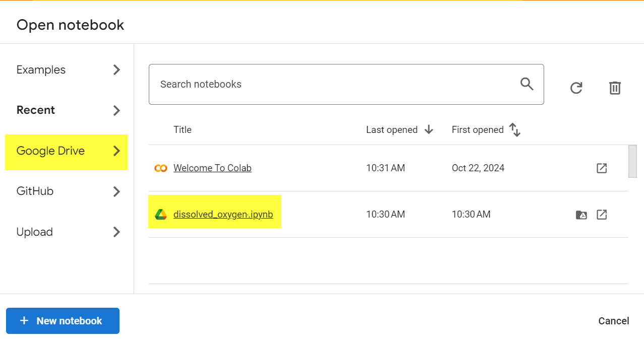
Task: Click the notebook list scrollbar thumb
Action: pos(632,161)
